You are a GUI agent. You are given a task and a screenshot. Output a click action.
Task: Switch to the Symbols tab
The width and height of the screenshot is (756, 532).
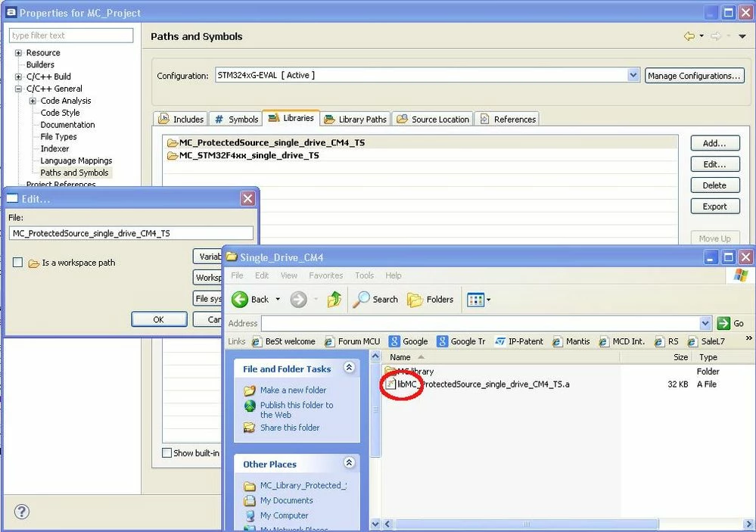point(236,119)
